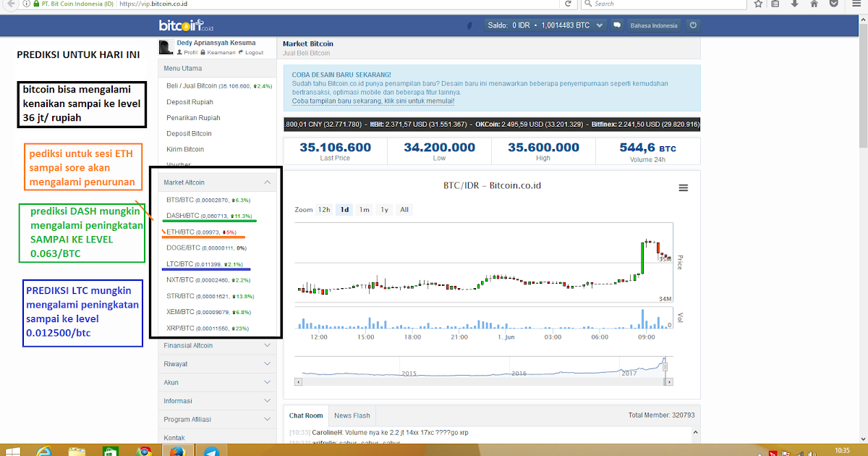Switch to the News Flash tab
Viewport: 868px width, 456px height.
point(352,415)
